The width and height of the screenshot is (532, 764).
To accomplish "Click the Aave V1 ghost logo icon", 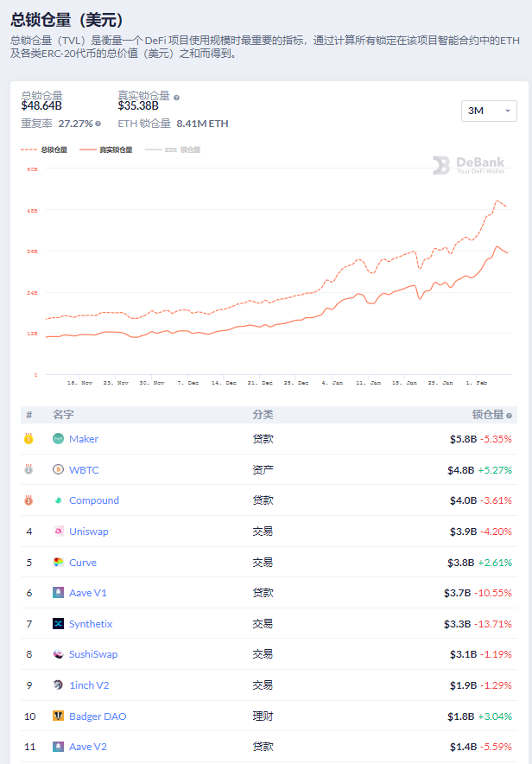I will [58, 593].
